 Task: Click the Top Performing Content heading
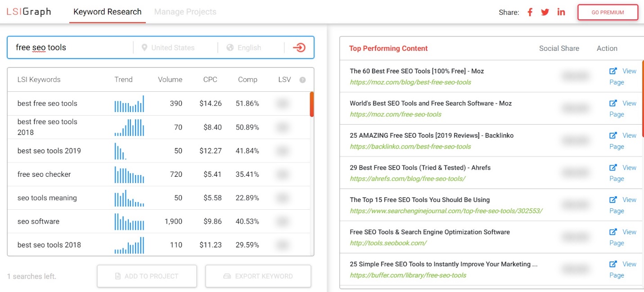[388, 49]
